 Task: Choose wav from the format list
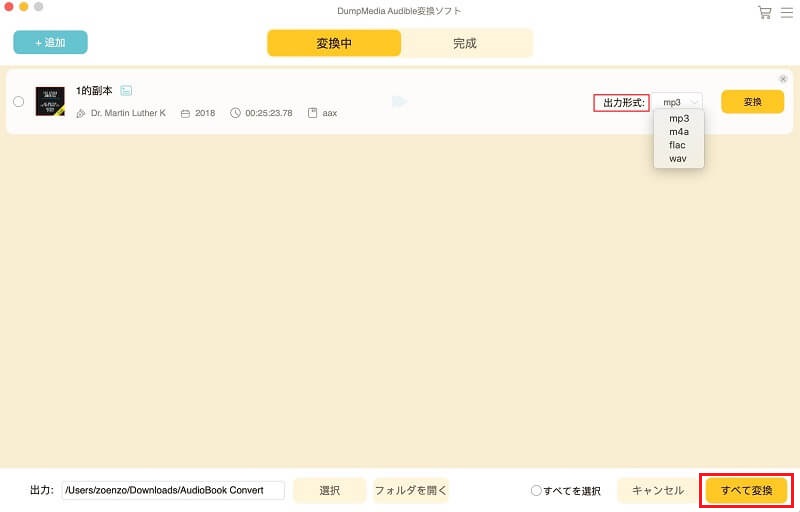click(x=678, y=159)
